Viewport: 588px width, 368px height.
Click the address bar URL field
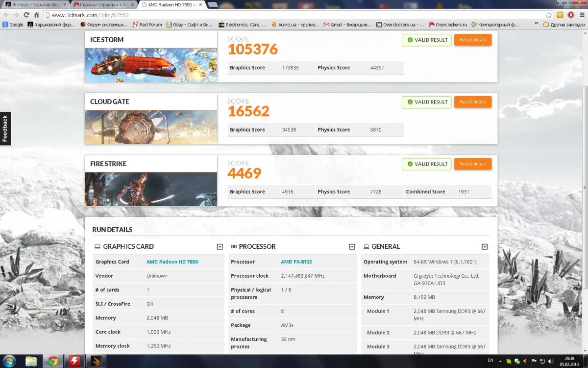(294, 15)
